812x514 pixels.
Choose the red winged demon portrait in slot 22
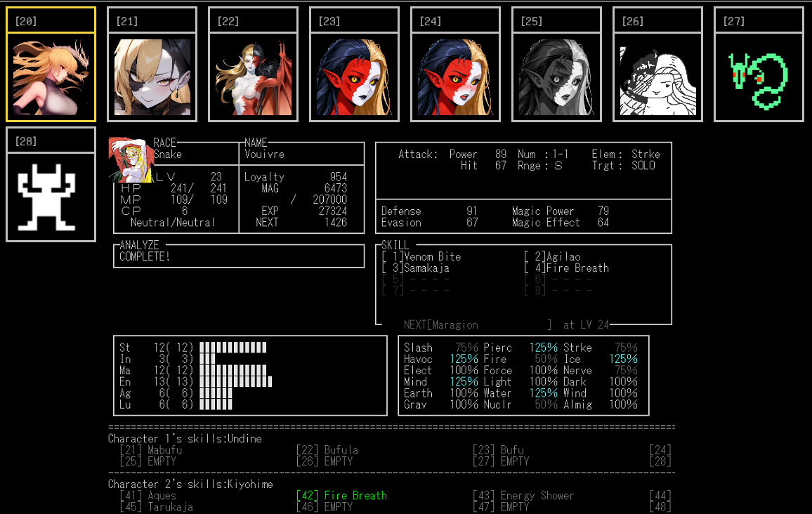pos(254,77)
